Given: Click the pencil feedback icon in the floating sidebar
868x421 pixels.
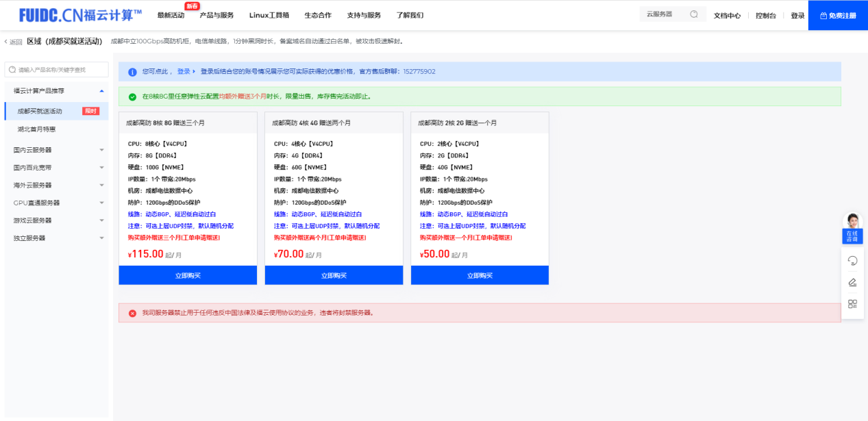Looking at the screenshot, I should coord(852,282).
